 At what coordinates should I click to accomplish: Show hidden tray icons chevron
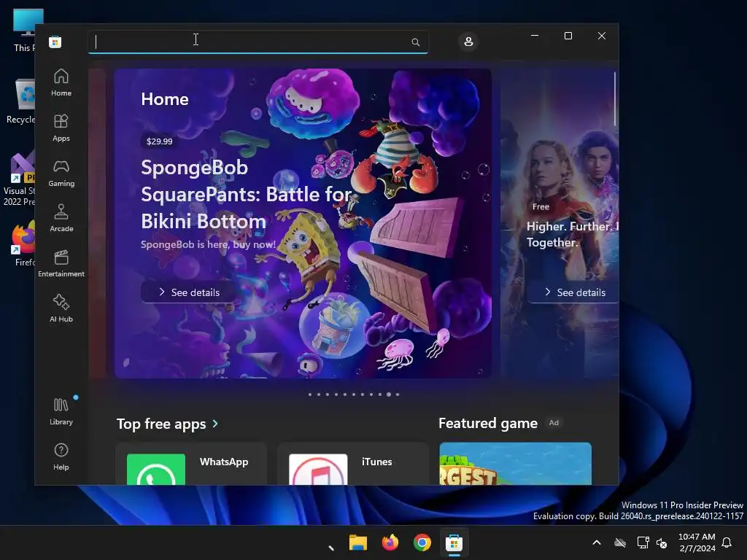(597, 542)
